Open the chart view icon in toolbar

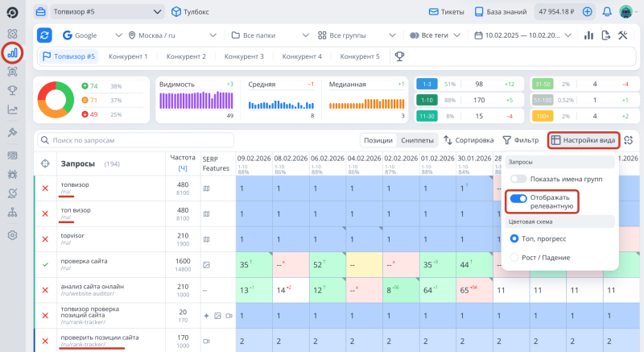tap(587, 35)
